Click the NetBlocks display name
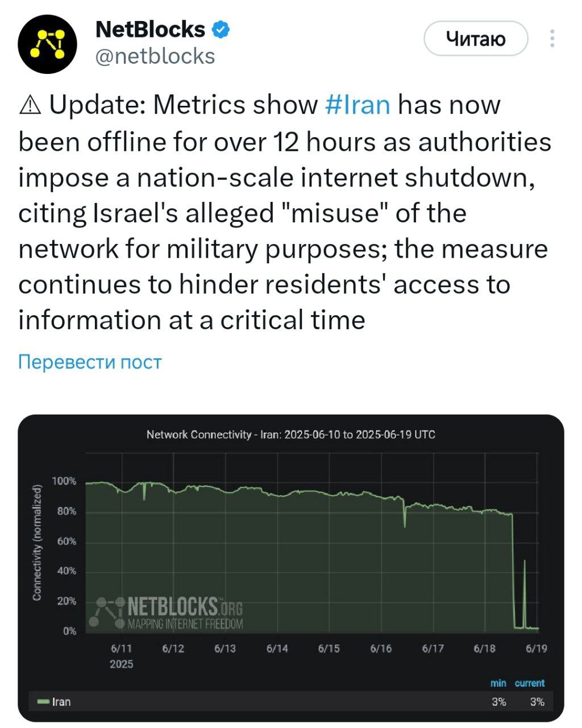The height and width of the screenshot is (728, 582). click(151, 30)
